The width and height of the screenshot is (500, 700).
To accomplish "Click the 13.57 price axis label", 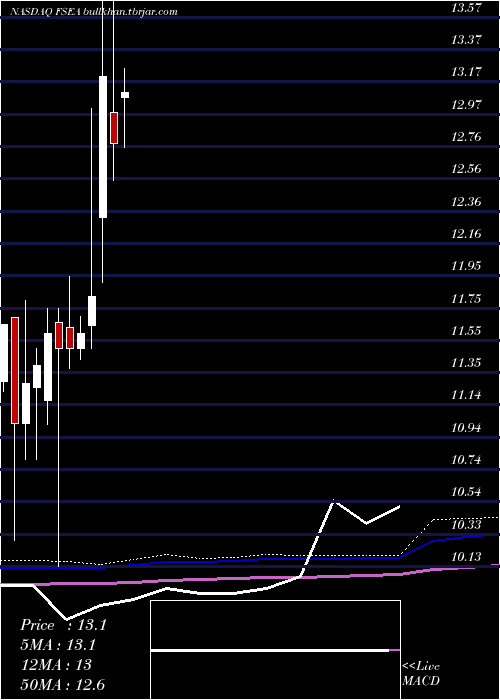I will click(x=466, y=7).
